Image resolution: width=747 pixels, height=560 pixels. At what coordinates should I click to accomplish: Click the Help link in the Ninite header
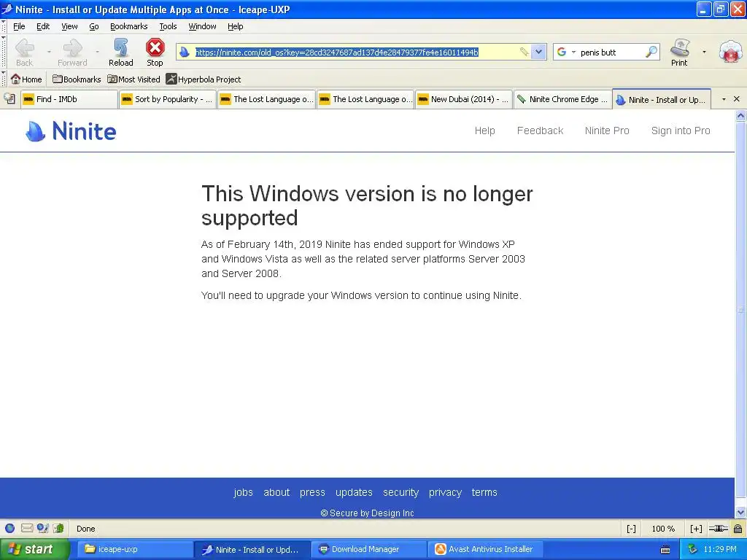484,131
